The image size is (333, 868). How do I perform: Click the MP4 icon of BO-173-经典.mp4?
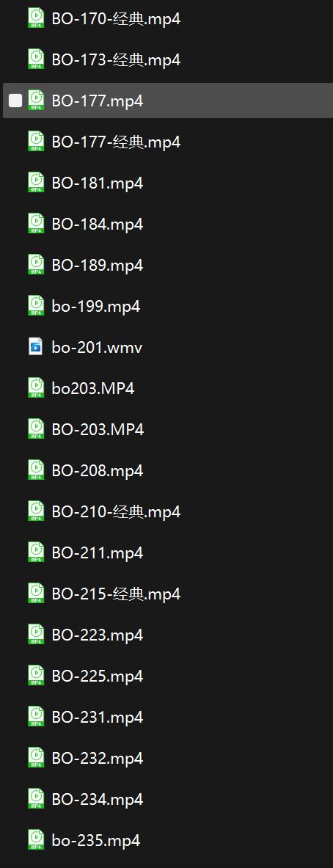(x=36, y=59)
